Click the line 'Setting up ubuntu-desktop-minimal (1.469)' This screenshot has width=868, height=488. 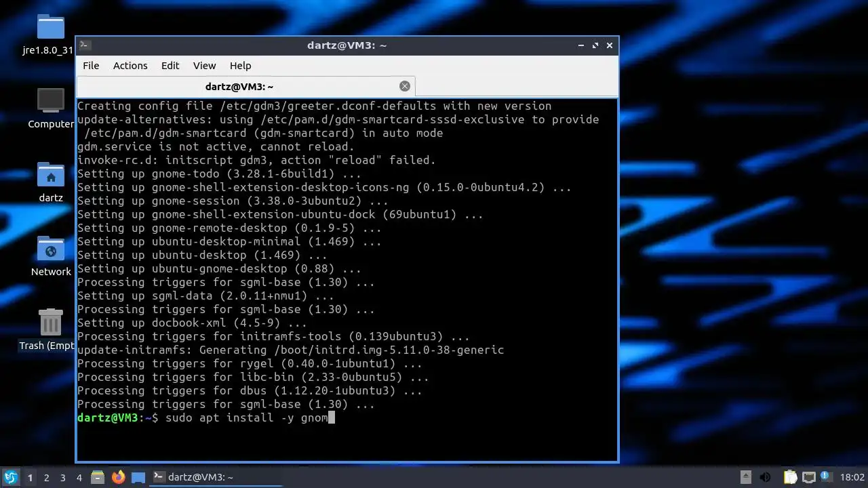[x=229, y=241]
